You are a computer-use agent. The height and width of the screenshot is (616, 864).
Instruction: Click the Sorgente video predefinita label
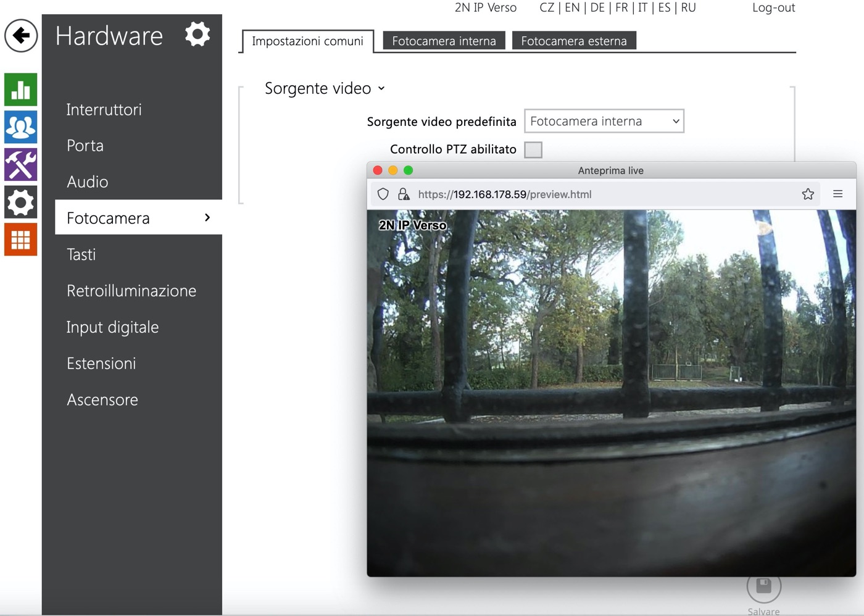pyautogui.click(x=441, y=122)
